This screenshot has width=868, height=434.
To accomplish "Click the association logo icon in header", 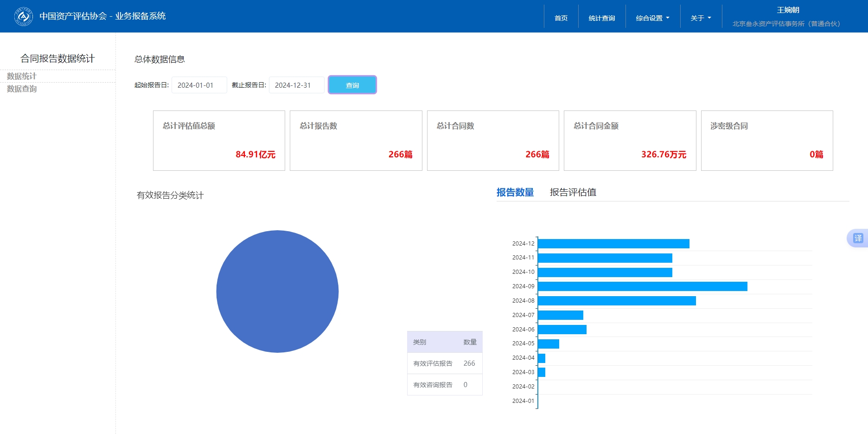I will (23, 17).
